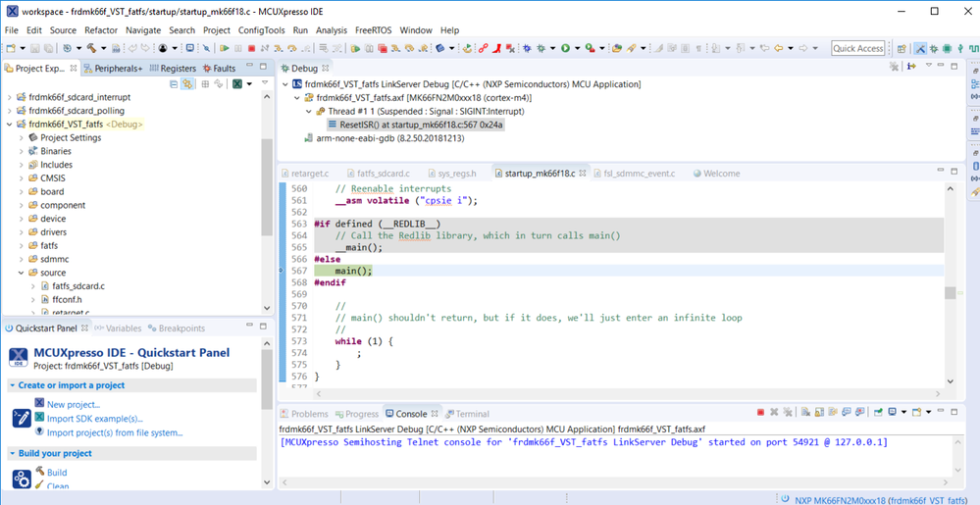The image size is (980, 505).
Task: Expand the drivers folder in Project Explorer
Action: 22,232
